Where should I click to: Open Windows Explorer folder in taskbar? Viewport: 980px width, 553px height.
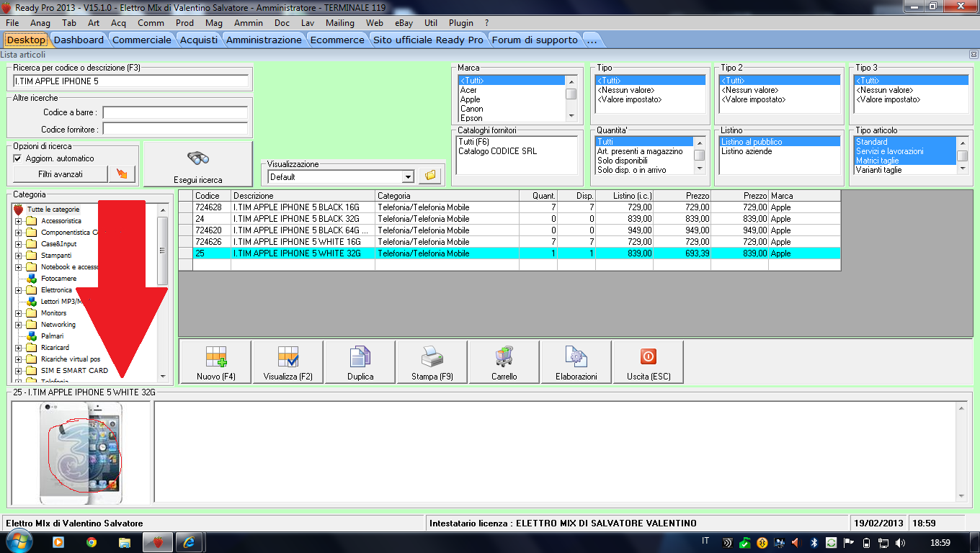124,542
